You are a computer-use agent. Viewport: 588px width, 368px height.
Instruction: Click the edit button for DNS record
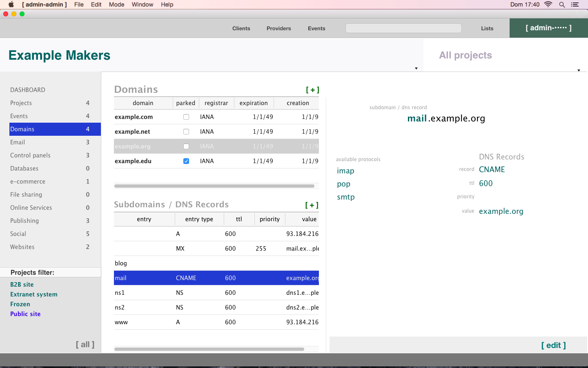(x=553, y=345)
